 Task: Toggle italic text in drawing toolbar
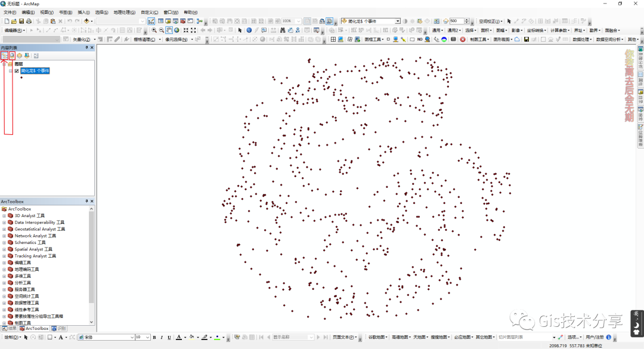(161, 338)
